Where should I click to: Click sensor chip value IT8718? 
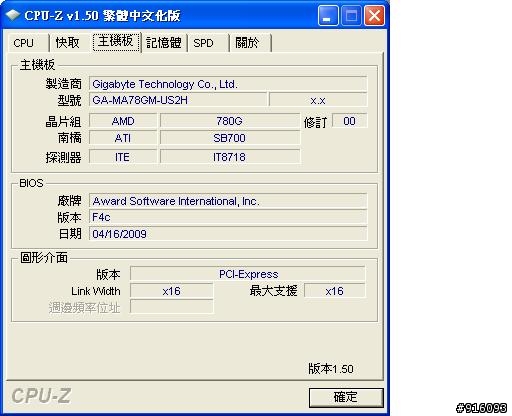click(x=230, y=157)
